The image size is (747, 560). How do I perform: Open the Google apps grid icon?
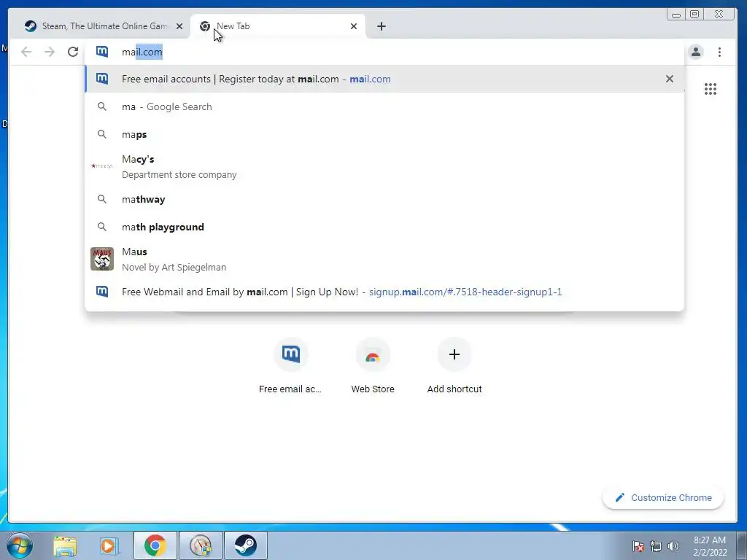(711, 89)
